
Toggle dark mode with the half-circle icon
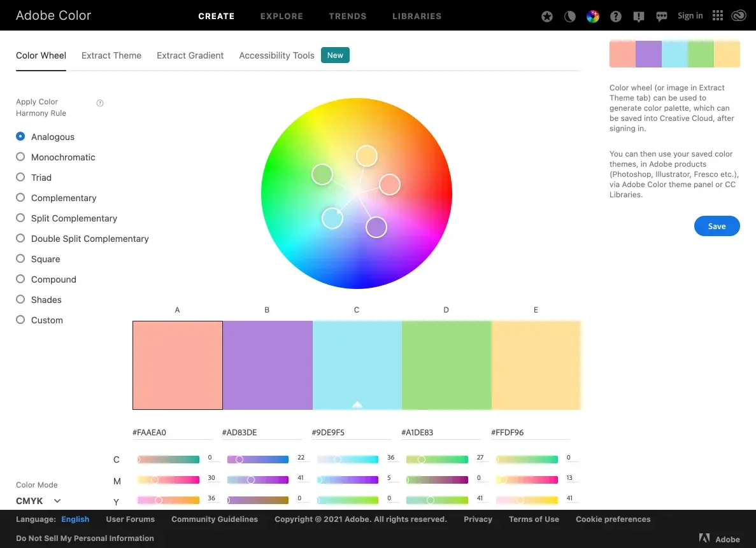click(x=569, y=16)
